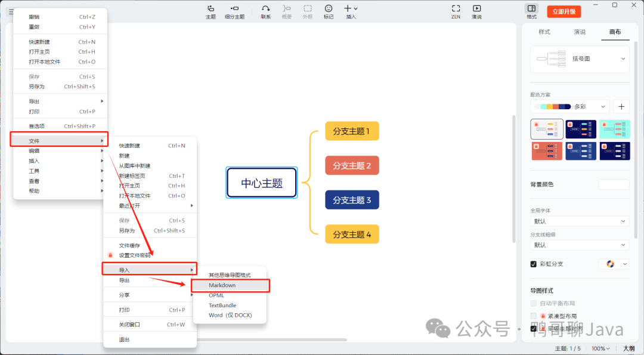This screenshot has height=355, width=644.
Task: Expand the 最近打开 submenu
Action: (150, 206)
